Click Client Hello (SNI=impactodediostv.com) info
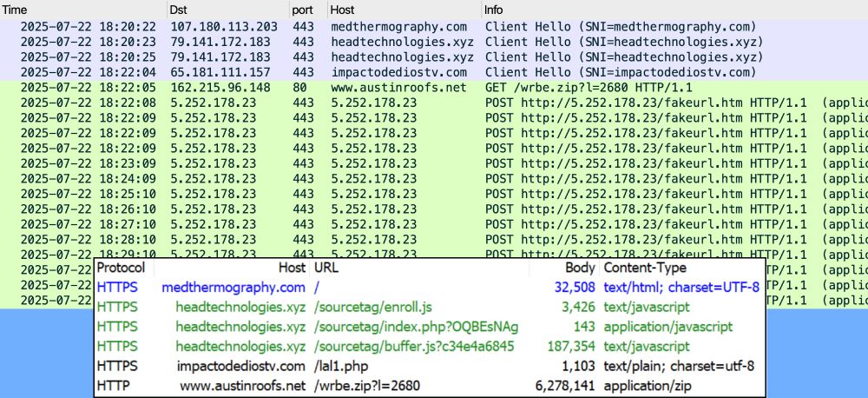This screenshot has width=868, height=398. click(x=621, y=72)
